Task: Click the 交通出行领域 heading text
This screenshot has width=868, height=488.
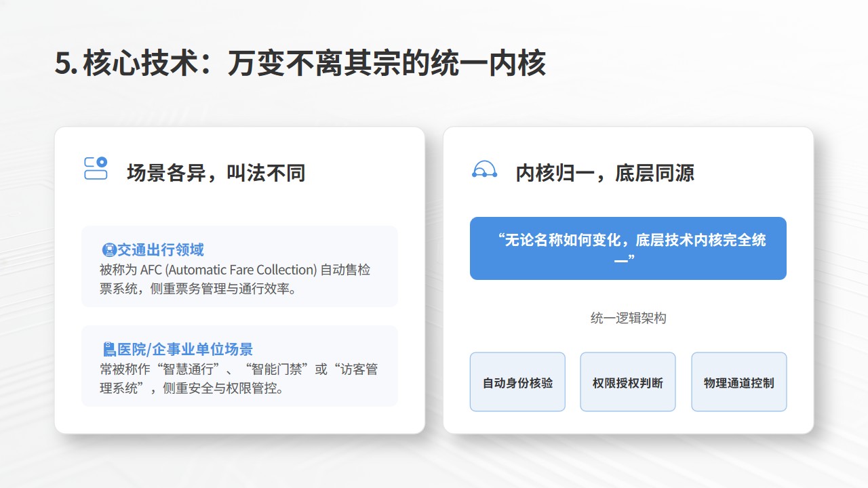Action: tap(161, 250)
